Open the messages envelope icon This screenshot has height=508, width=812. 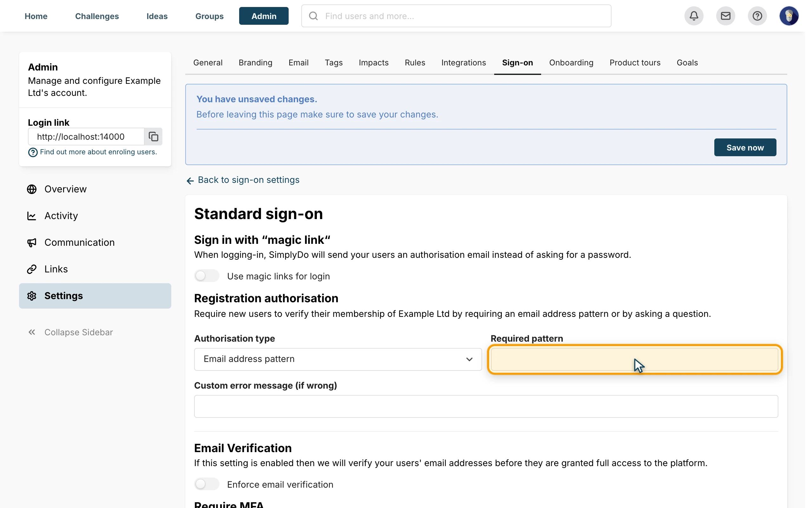point(725,16)
